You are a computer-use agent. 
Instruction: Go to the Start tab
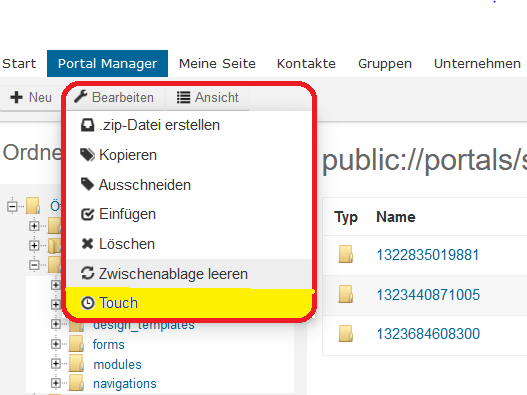(19, 64)
